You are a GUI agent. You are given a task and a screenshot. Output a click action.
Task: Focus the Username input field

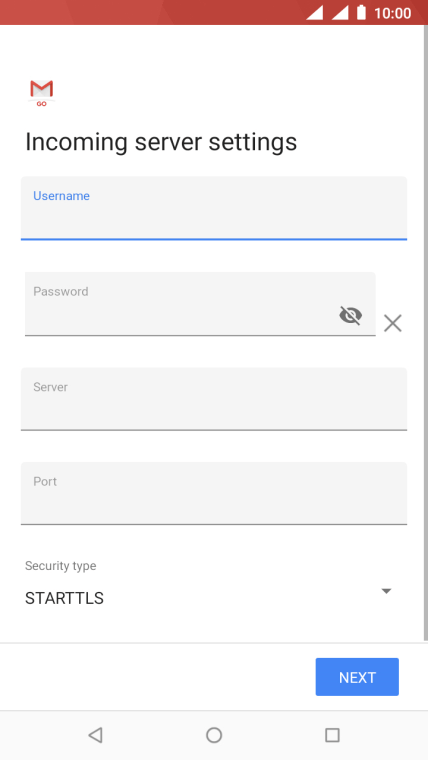pyautogui.click(x=214, y=208)
